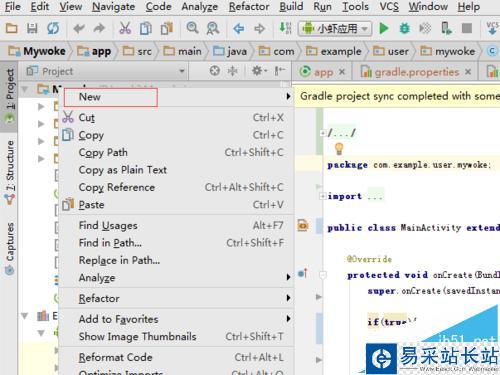Open the Project panel settings gear
500x375 pixels.
(x=259, y=71)
